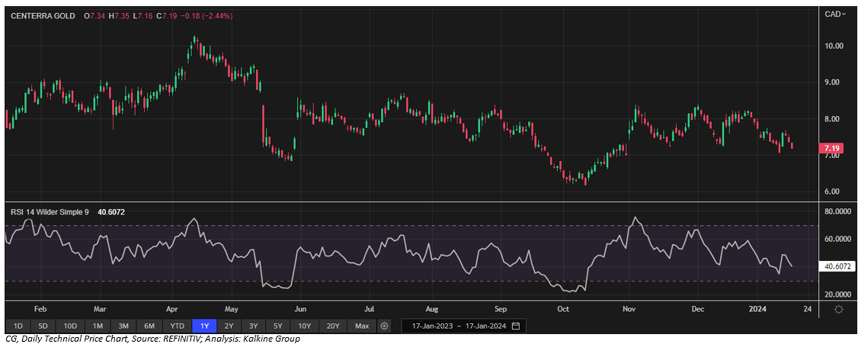Choose the 10D range button
This screenshot has width=868, height=347.
(x=70, y=326)
